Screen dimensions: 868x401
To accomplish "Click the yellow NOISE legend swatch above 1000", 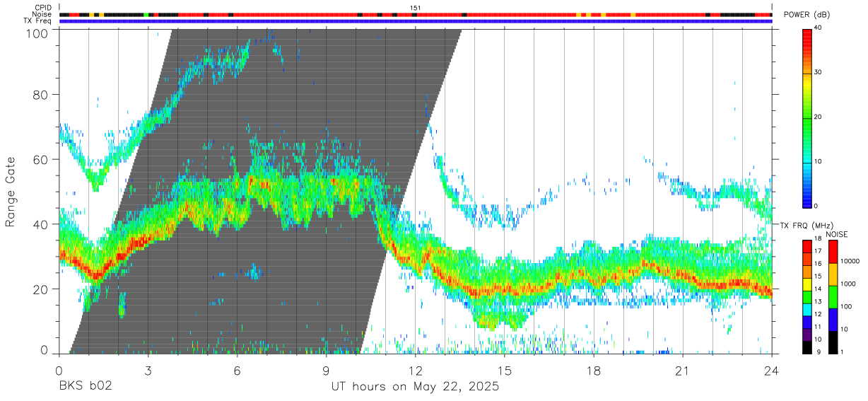I will 833,274.
